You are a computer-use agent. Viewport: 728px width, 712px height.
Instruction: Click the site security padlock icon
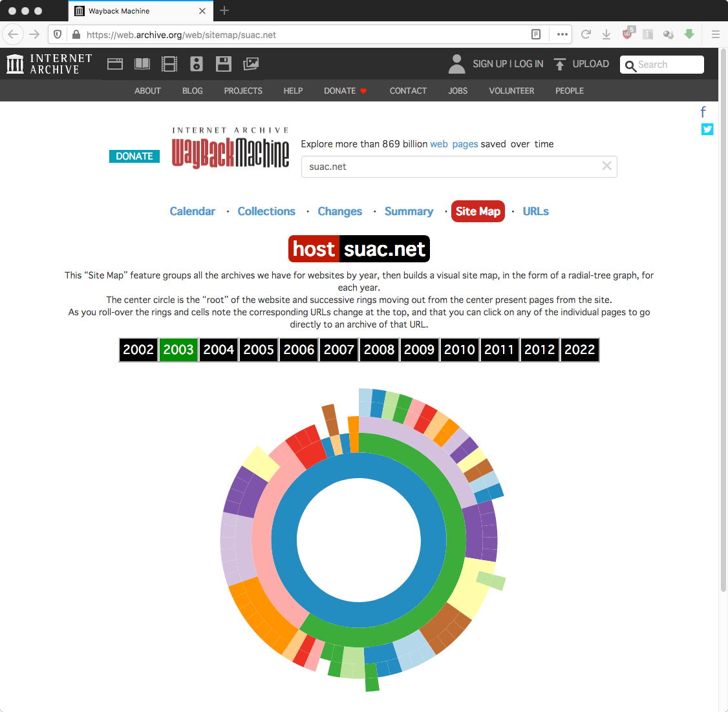click(76, 34)
